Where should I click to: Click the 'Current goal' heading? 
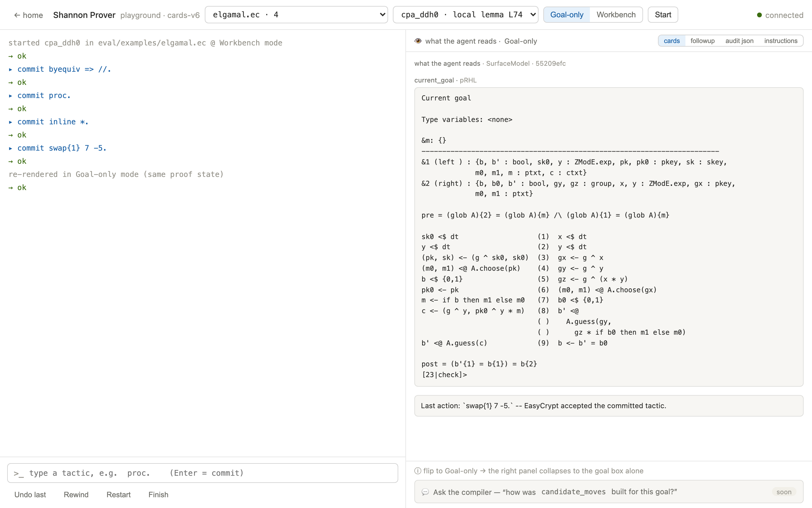(x=446, y=98)
